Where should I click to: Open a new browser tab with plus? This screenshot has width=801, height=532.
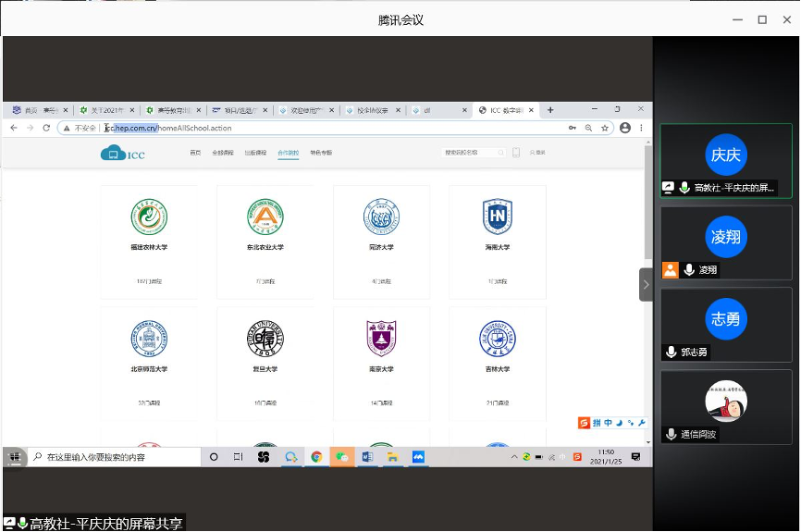[x=550, y=110]
